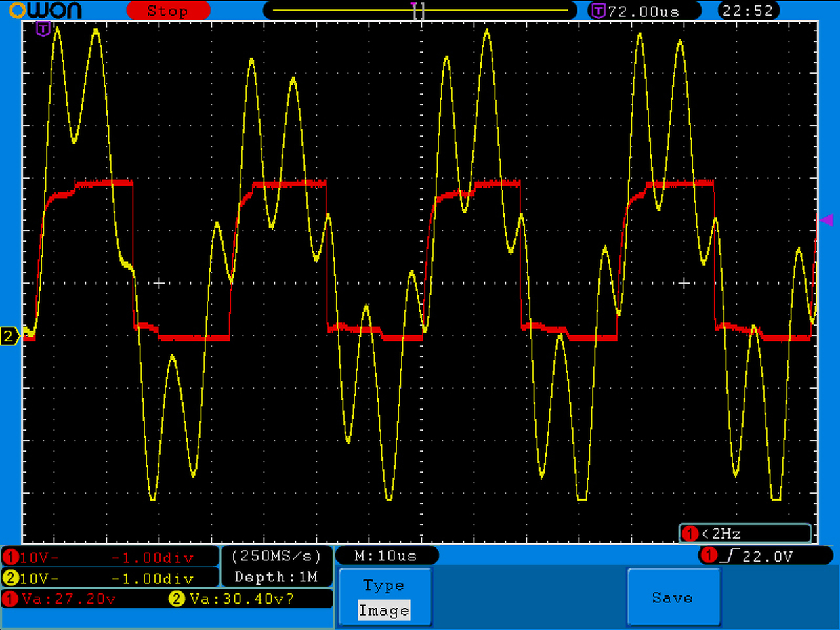
Task: Click the left center cross marker on the grid
Action: pos(159,283)
